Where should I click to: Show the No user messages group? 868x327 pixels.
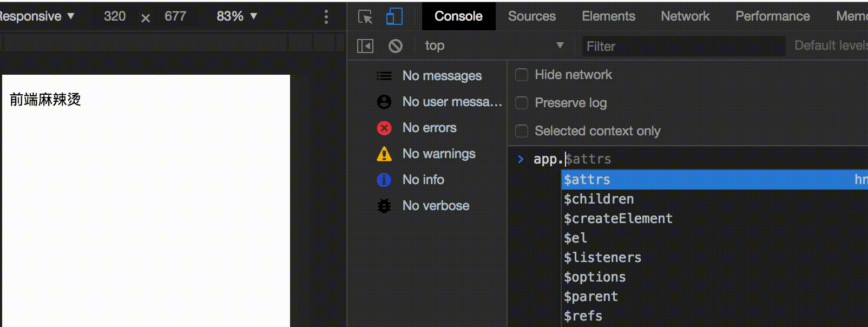click(451, 102)
